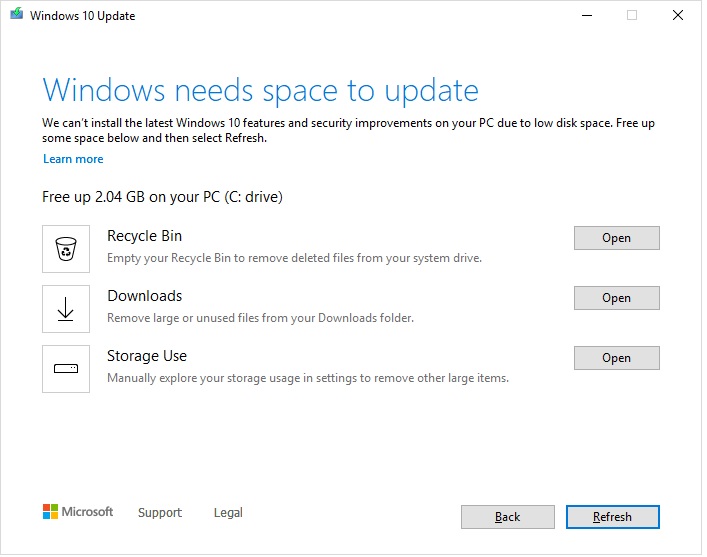Click the Microsoft logo

[78, 511]
